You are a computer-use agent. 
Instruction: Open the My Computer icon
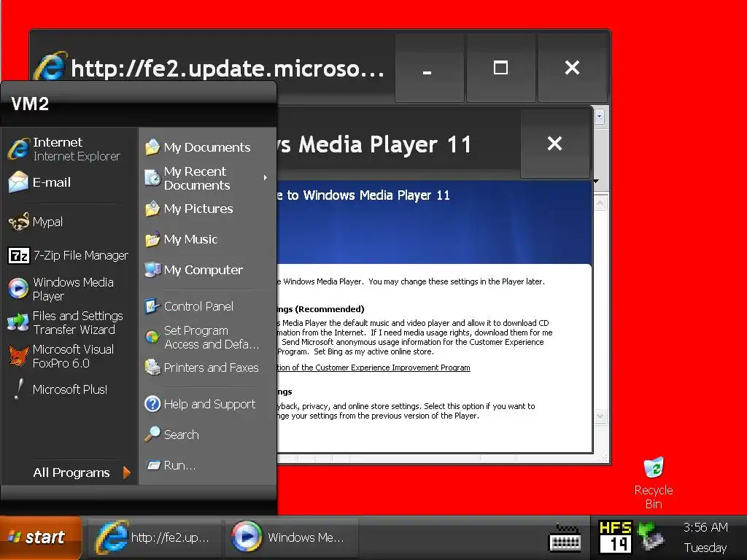(x=152, y=270)
